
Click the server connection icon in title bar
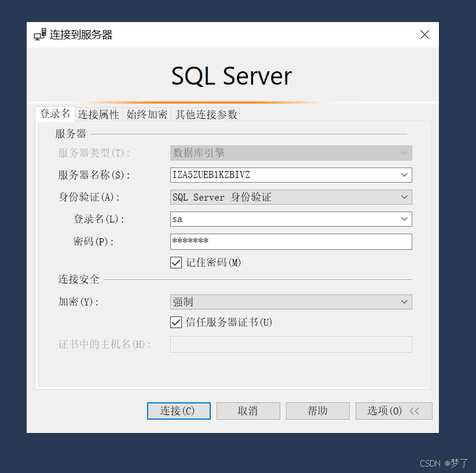[40, 34]
